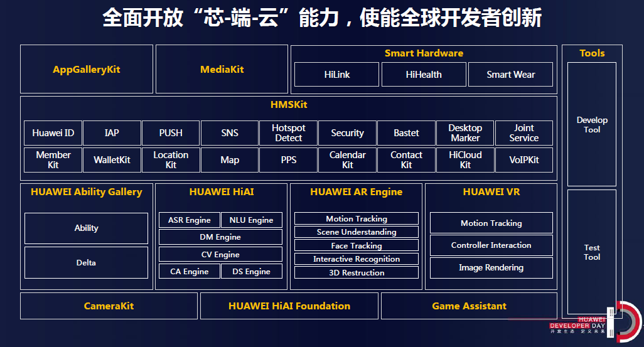This screenshot has width=644, height=347.
Task: Click the DS Engine box
Action: [x=251, y=272]
